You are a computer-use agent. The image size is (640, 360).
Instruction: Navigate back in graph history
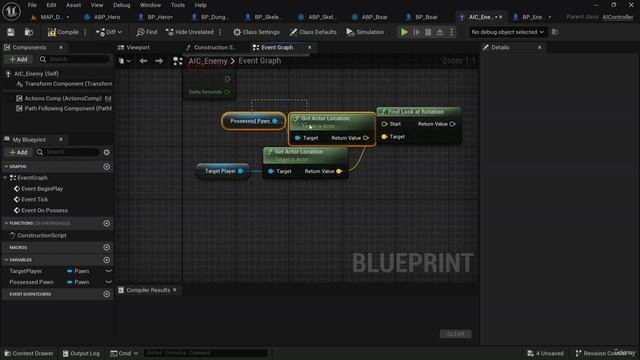[143, 61]
